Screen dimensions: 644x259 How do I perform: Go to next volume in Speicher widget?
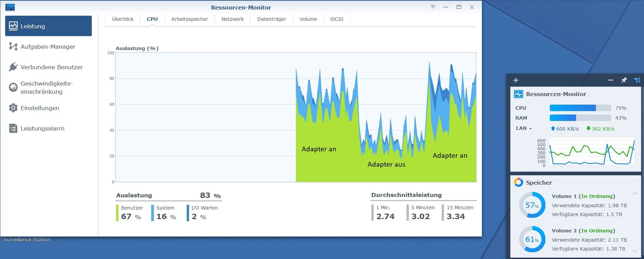tap(635, 251)
